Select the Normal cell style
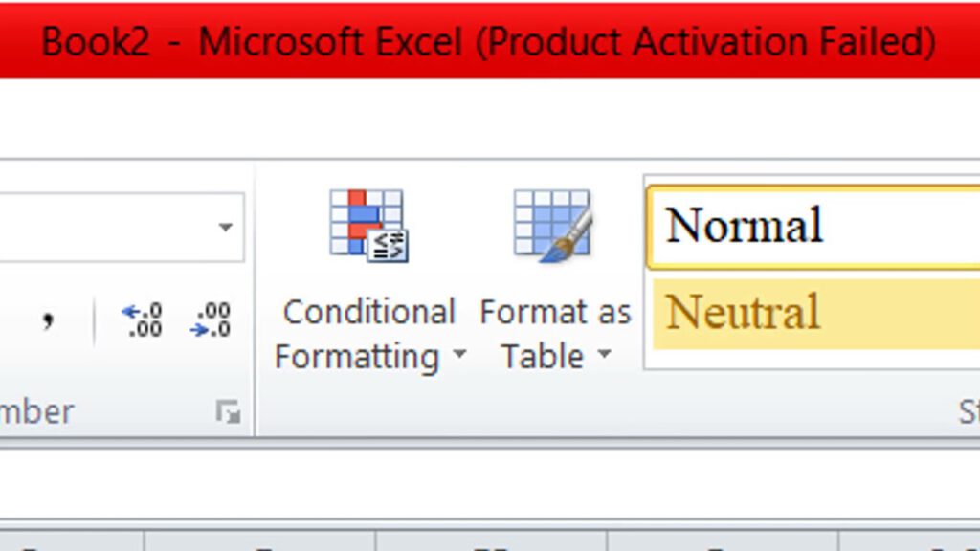Image resolution: width=980 pixels, height=551 pixels. pyautogui.click(x=813, y=227)
